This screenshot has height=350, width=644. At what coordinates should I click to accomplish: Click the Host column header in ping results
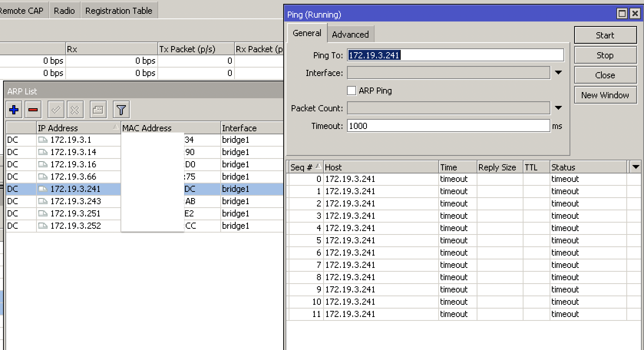click(x=381, y=167)
